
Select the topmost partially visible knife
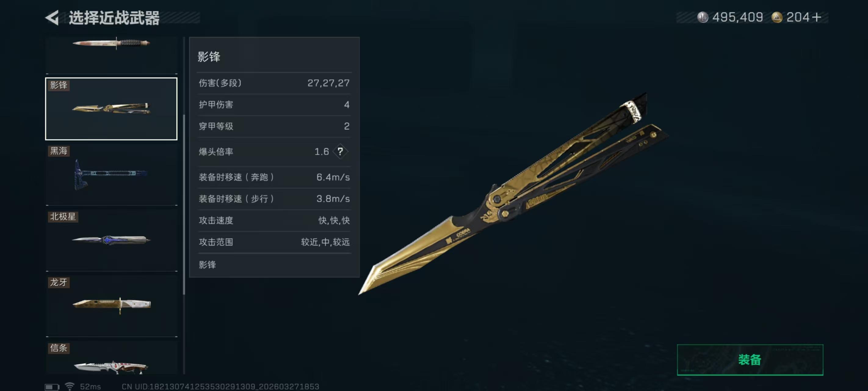click(x=111, y=55)
